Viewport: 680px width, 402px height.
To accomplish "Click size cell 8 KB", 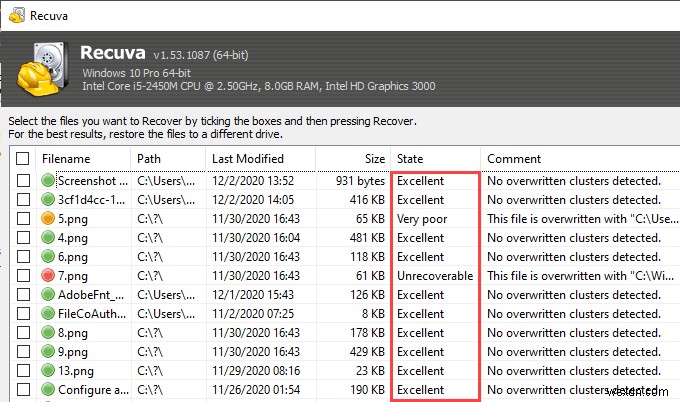I will pyautogui.click(x=373, y=314).
